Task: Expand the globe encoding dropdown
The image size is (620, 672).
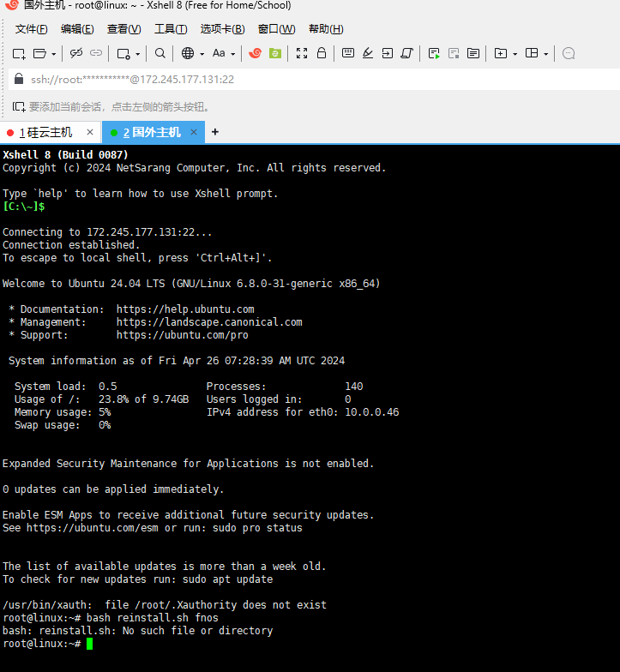Action: pos(202,54)
